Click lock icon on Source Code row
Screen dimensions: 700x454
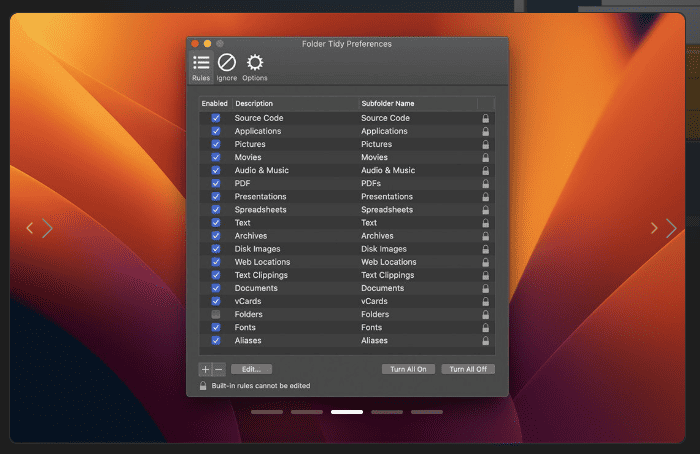[485, 118]
